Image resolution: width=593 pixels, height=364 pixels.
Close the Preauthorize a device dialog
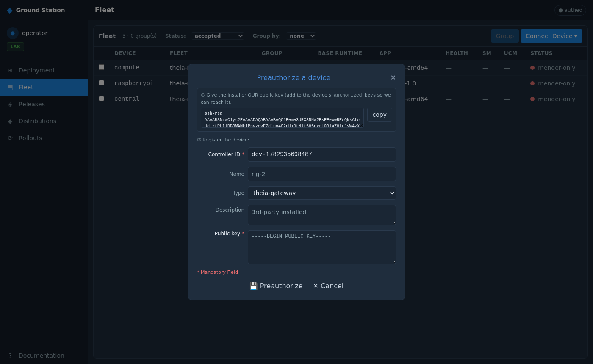pos(393,77)
